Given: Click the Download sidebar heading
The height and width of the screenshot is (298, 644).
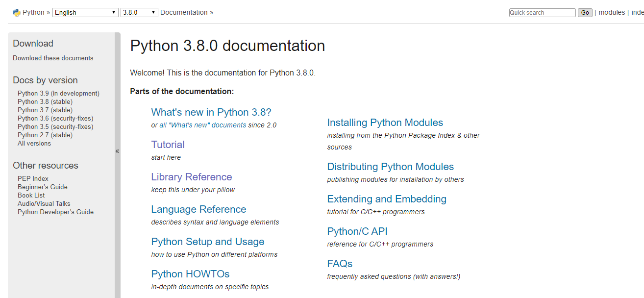Looking at the screenshot, I should click(x=33, y=44).
